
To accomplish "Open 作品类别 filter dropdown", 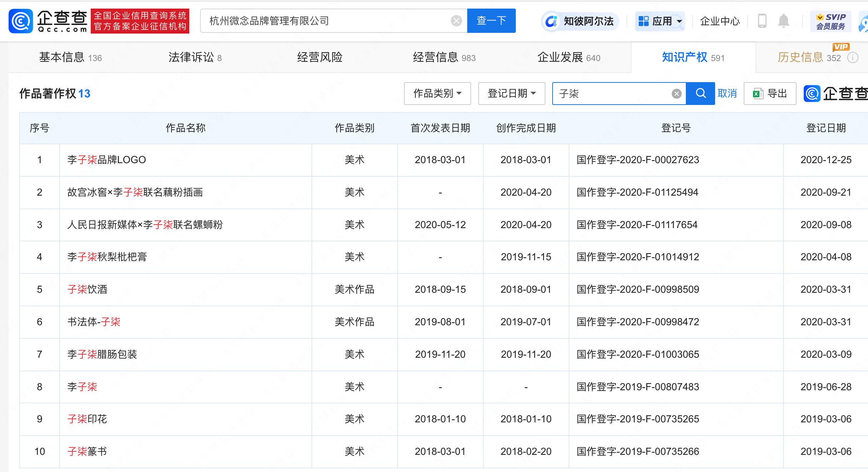I will point(437,94).
